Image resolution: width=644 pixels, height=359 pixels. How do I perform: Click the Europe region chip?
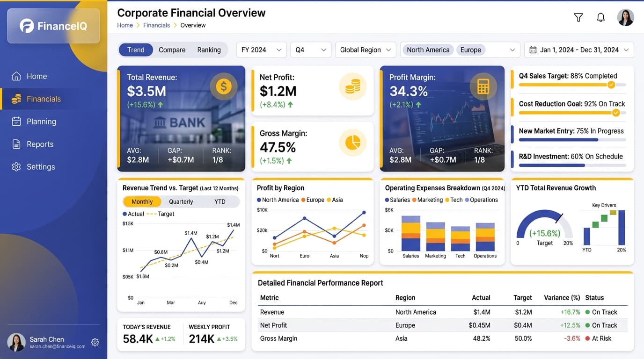tap(471, 50)
